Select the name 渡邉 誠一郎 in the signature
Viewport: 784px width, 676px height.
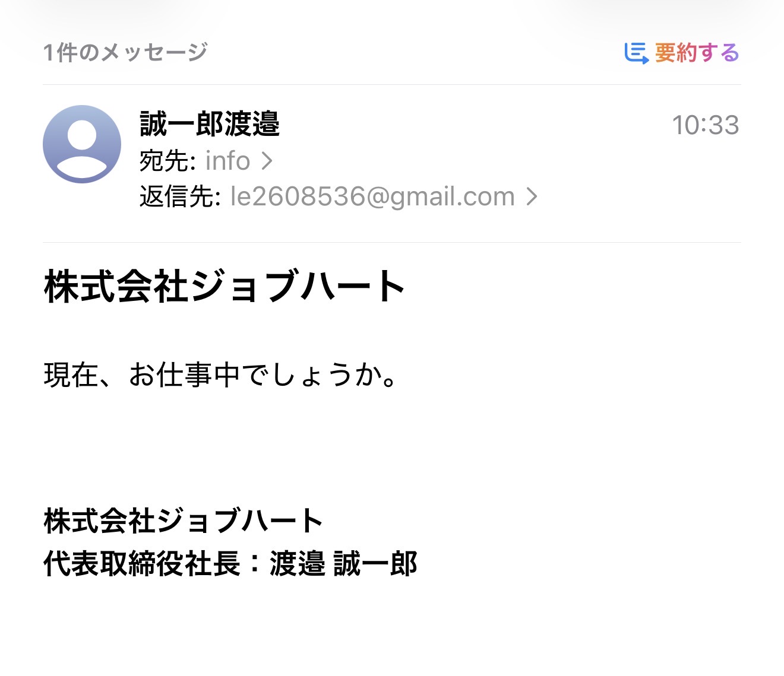(343, 563)
